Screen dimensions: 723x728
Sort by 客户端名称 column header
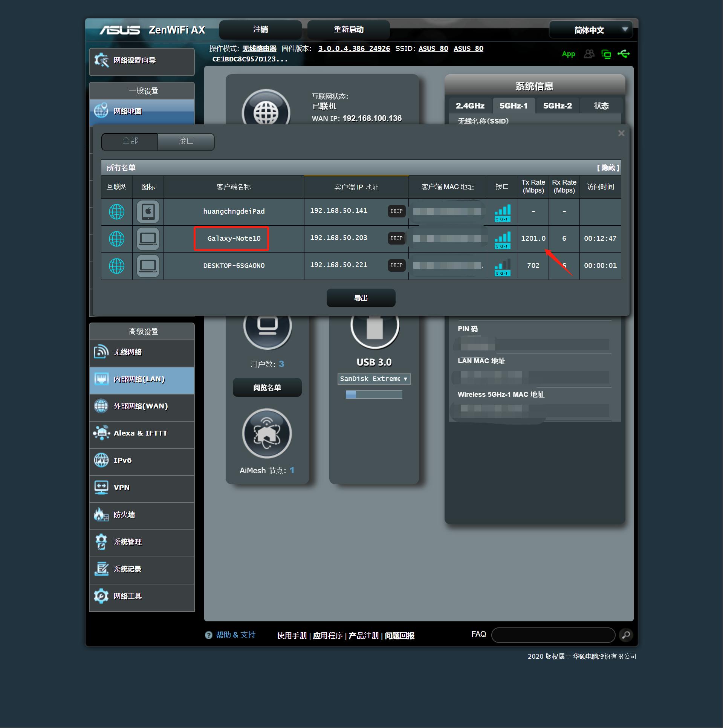234,187
